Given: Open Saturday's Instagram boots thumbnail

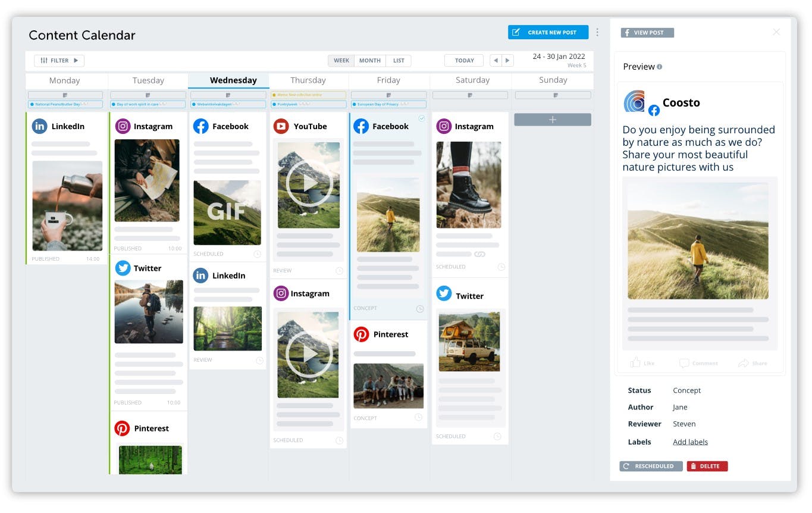Looking at the screenshot, I should (x=469, y=185).
